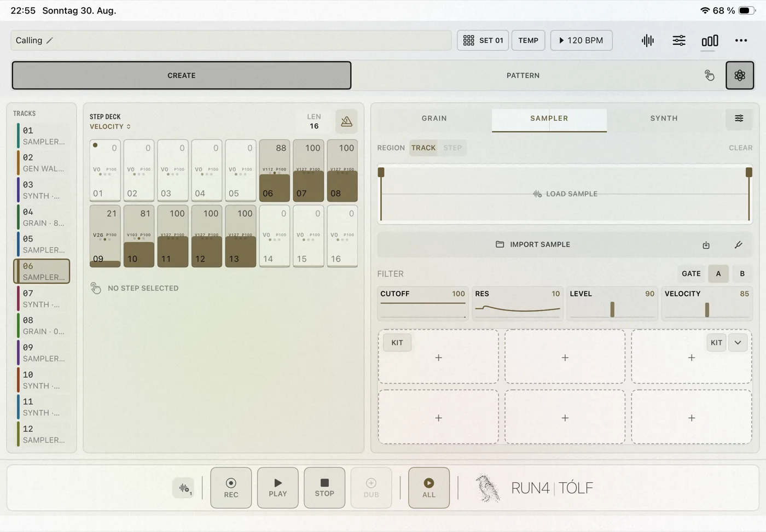This screenshot has height=532, width=766.
Task: Open the right KIT menu button
Action: [x=716, y=343]
